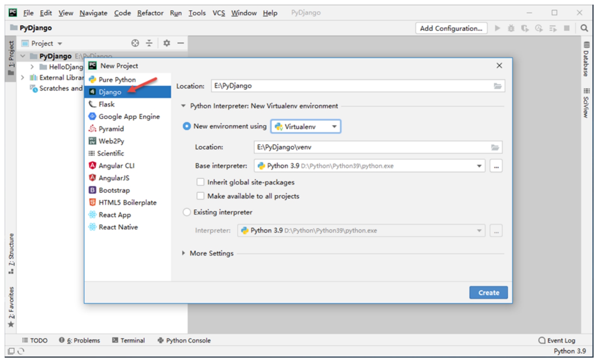The image size is (600, 364).
Task: Open Search Everywhere magnifier icon
Action: pos(584,28)
